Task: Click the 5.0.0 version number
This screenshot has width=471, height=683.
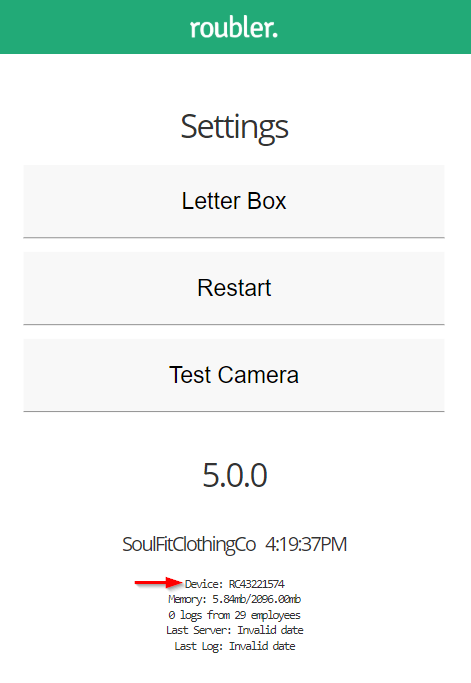Action: (x=235, y=475)
